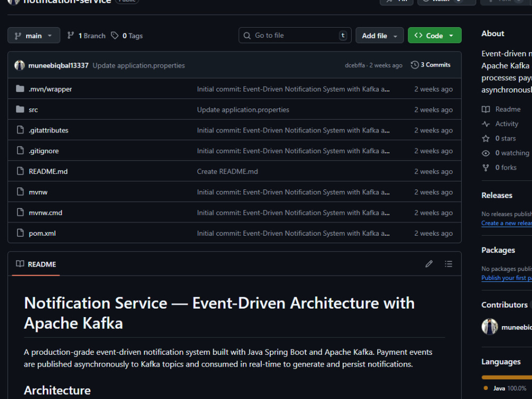Click the Java language percentage bar
Viewport: 532px width, 399px height.
pos(506,377)
